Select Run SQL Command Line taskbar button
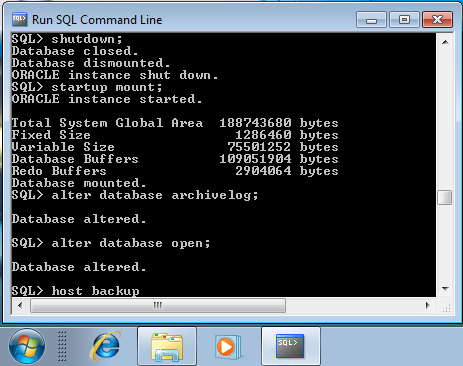The height and width of the screenshot is (366, 463). pyautogui.click(x=291, y=346)
